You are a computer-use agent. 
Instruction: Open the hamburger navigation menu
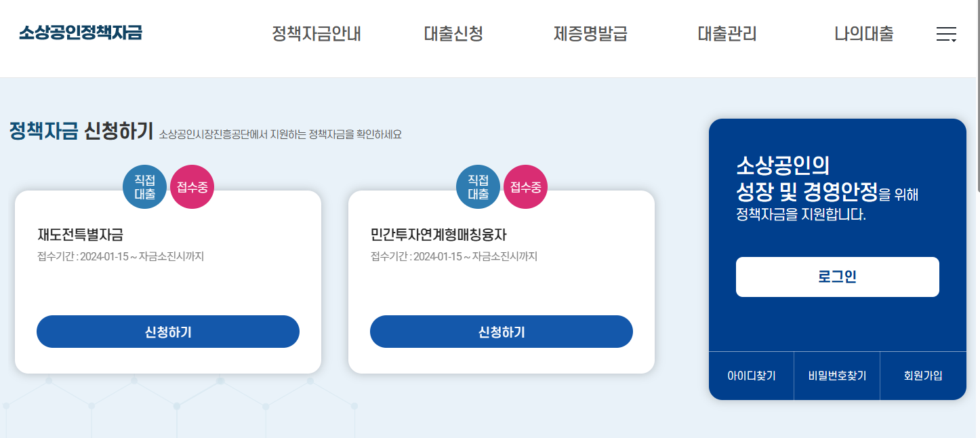pyautogui.click(x=946, y=34)
